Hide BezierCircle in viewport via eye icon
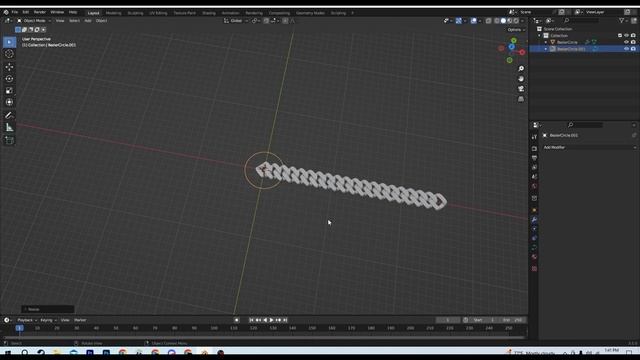Viewport: 640px width, 360px height. point(627,42)
